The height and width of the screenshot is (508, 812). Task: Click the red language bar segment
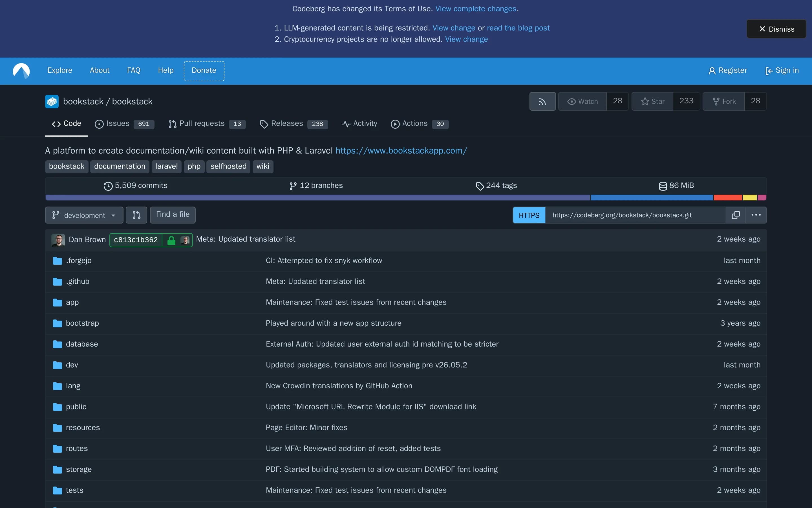pyautogui.click(x=728, y=198)
